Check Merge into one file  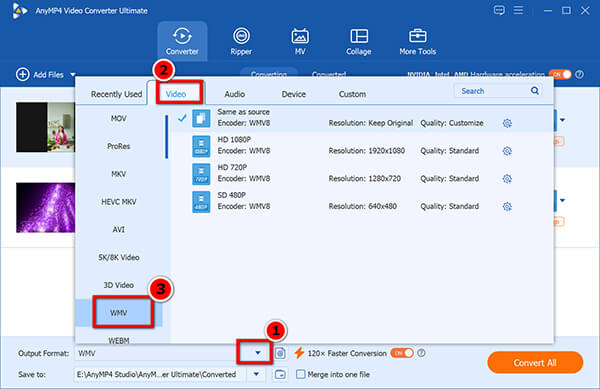tap(301, 374)
